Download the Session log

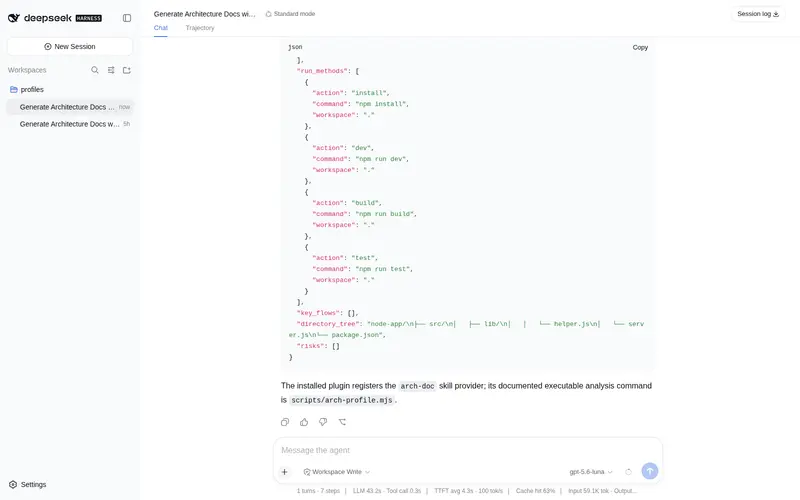click(758, 14)
